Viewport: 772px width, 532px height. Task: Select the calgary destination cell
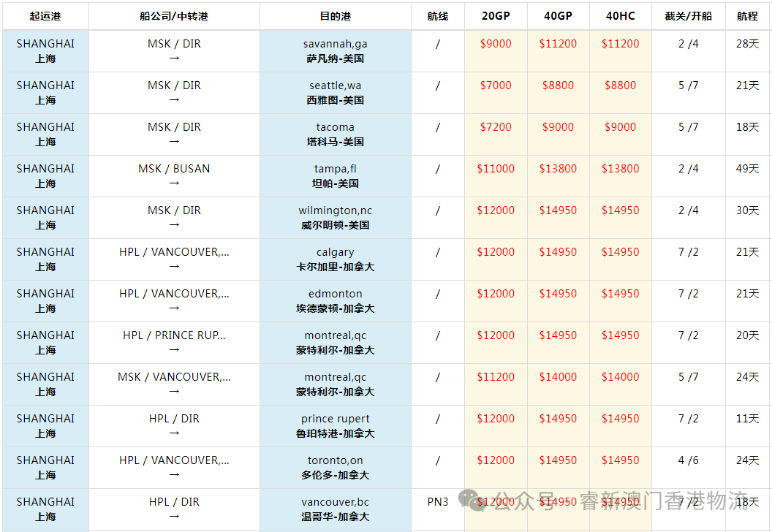click(336, 259)
